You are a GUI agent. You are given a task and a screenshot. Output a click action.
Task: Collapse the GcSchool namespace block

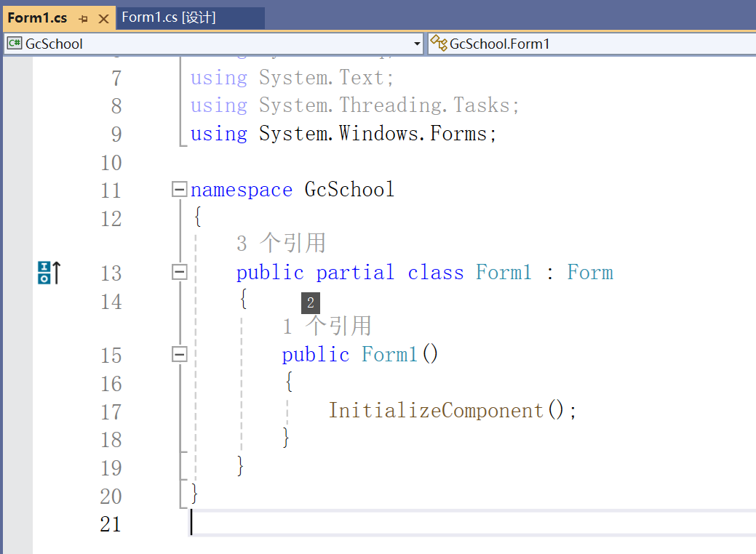[x=179, y=190]
